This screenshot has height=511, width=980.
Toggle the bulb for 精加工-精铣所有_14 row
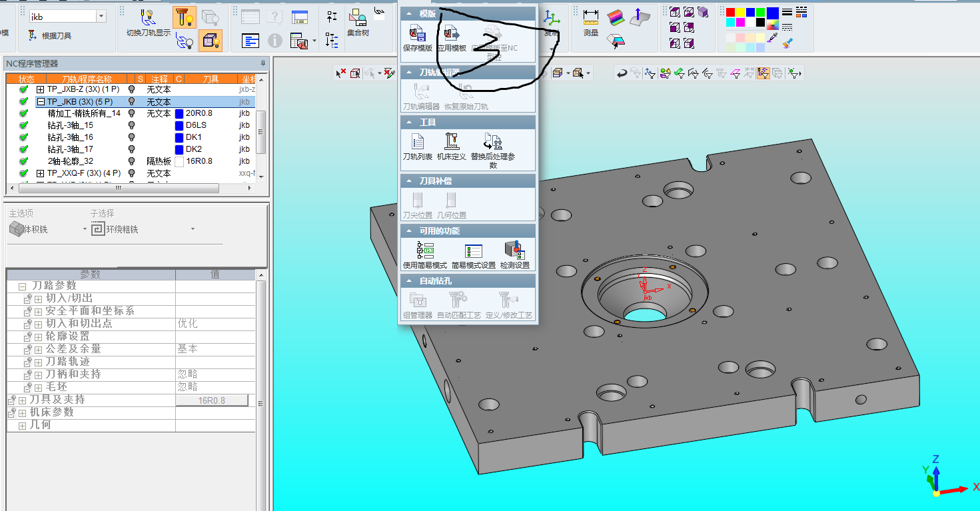click(x=131, y=113)
